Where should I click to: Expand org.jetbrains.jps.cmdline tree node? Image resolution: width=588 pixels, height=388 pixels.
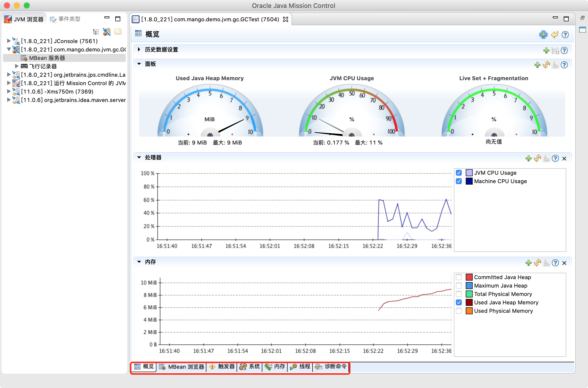click(9, 74)
